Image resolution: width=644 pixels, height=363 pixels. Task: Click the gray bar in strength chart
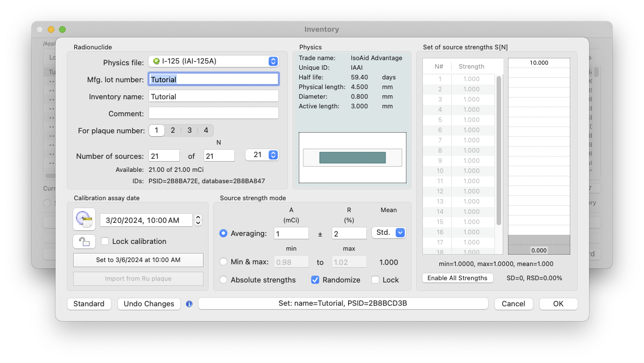coord(539,244)
